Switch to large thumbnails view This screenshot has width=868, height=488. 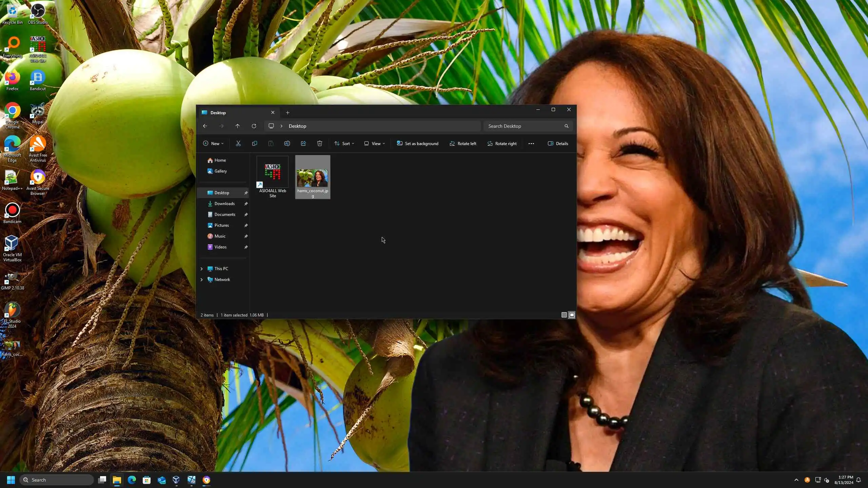572,315
